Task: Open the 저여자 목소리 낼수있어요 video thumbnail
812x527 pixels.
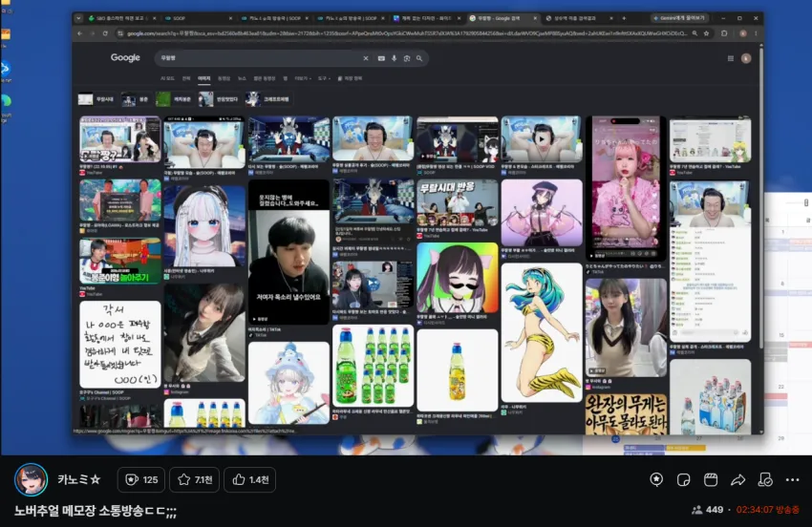Action: coord(288,252)
